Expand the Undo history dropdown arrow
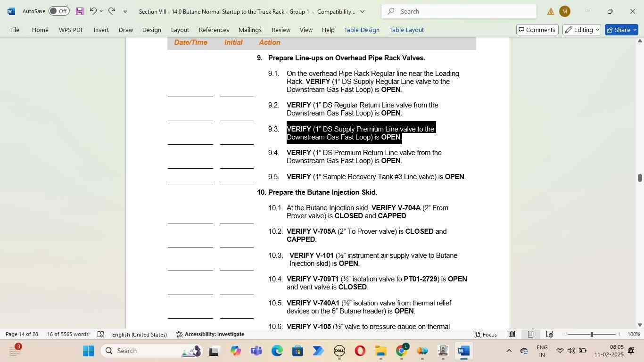 click(x=101, y=11)
